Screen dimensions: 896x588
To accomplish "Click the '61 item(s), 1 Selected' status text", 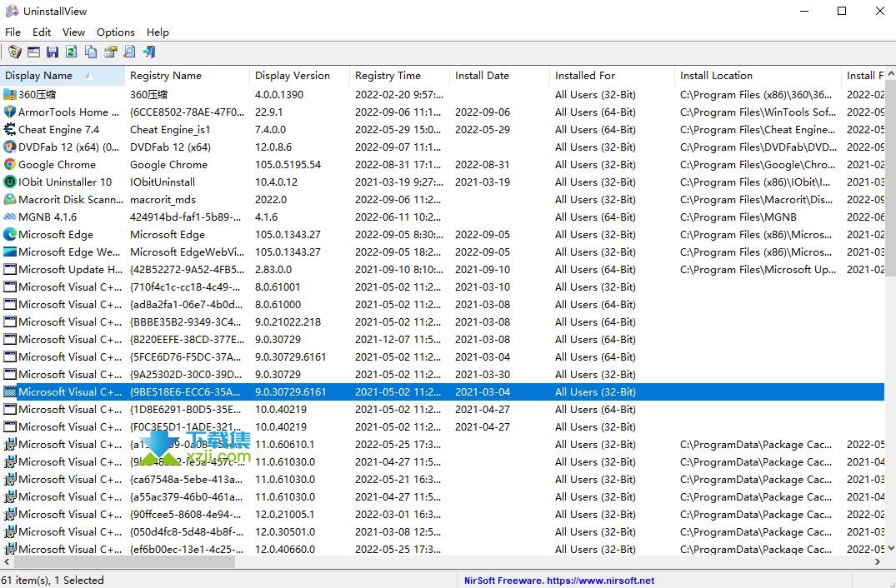I will [53, 581].
